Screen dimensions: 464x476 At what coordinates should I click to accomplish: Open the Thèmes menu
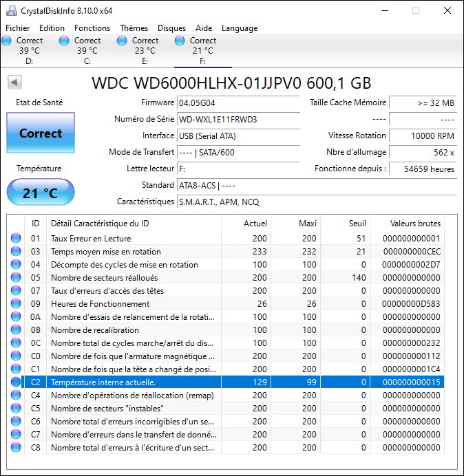134,28
